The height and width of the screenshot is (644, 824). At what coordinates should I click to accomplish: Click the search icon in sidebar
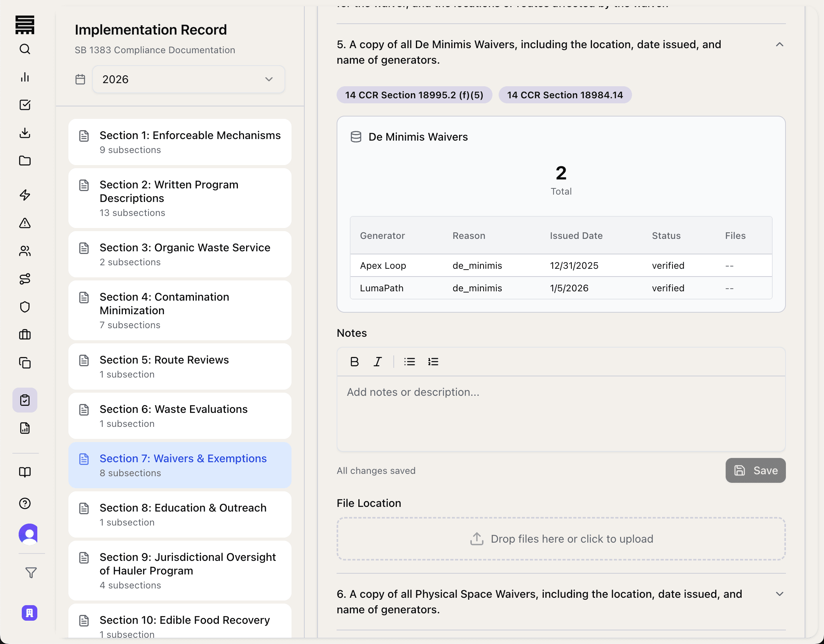(25, 49)
